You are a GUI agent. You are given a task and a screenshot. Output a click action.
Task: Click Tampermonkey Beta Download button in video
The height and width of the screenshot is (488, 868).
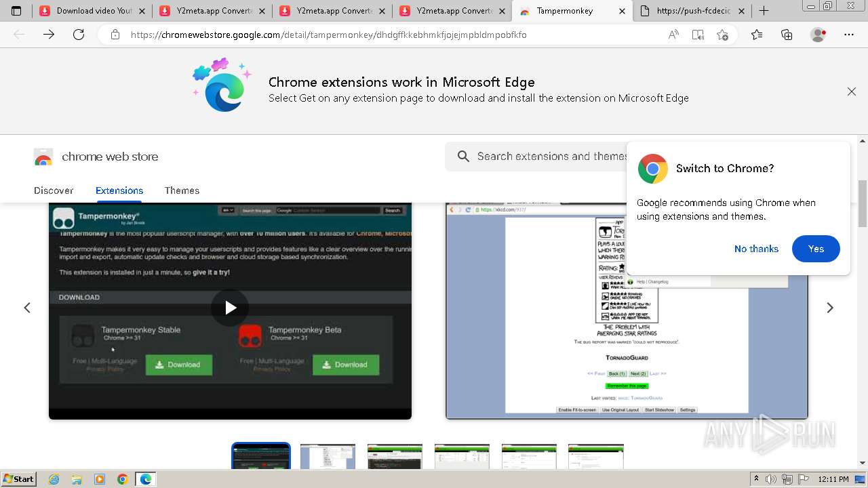346,365
